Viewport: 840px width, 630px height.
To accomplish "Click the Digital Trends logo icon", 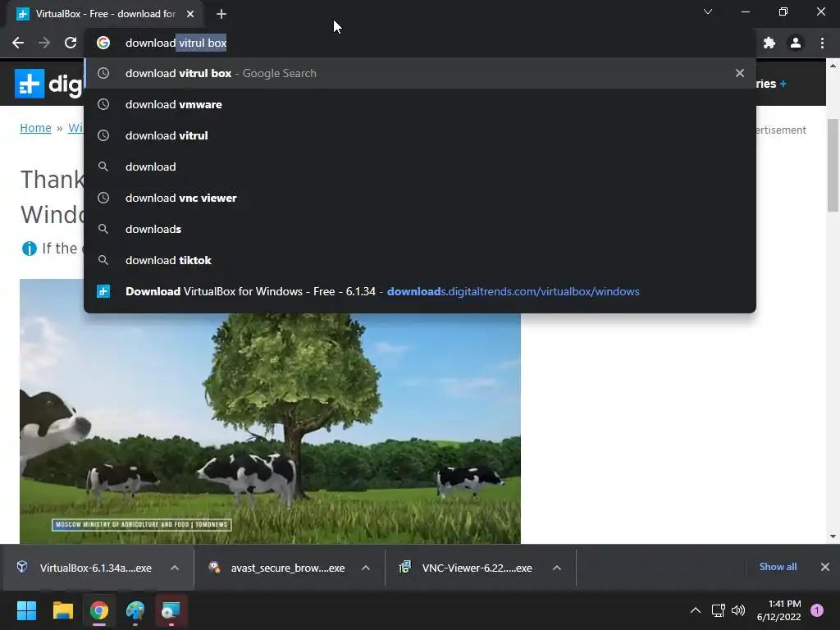I will [x=30, y=84].
